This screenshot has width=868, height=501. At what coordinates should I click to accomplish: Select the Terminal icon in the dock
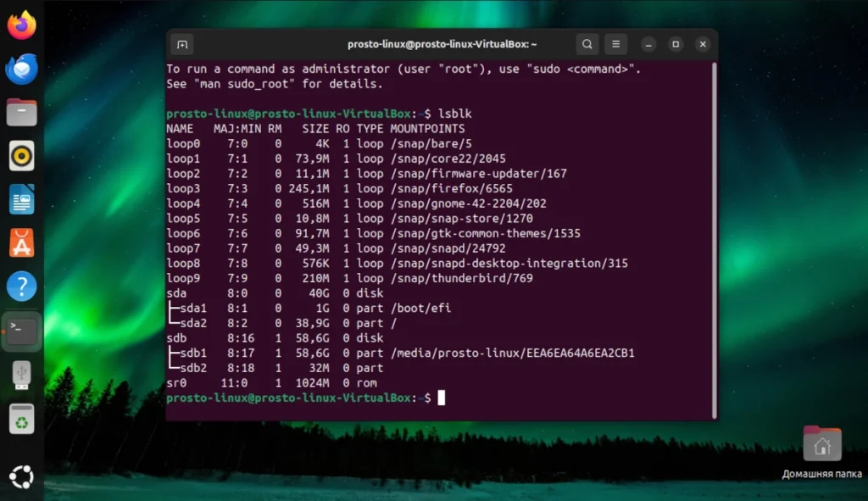(x=21, y=331)
